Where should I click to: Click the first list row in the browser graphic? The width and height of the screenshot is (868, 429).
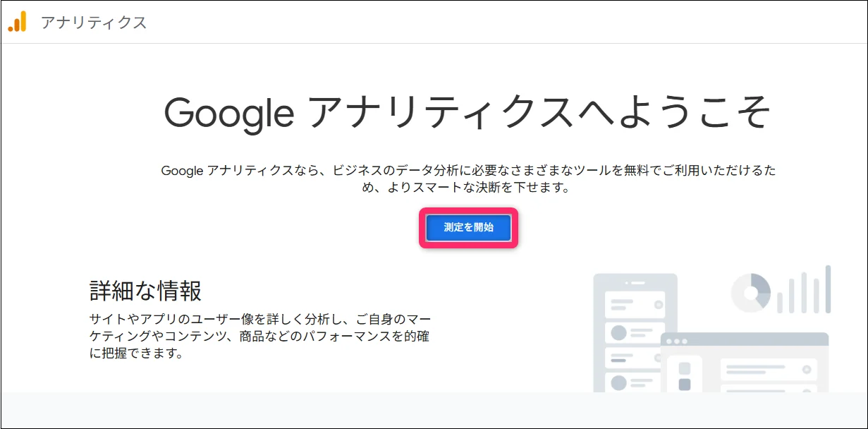point(768,370)
